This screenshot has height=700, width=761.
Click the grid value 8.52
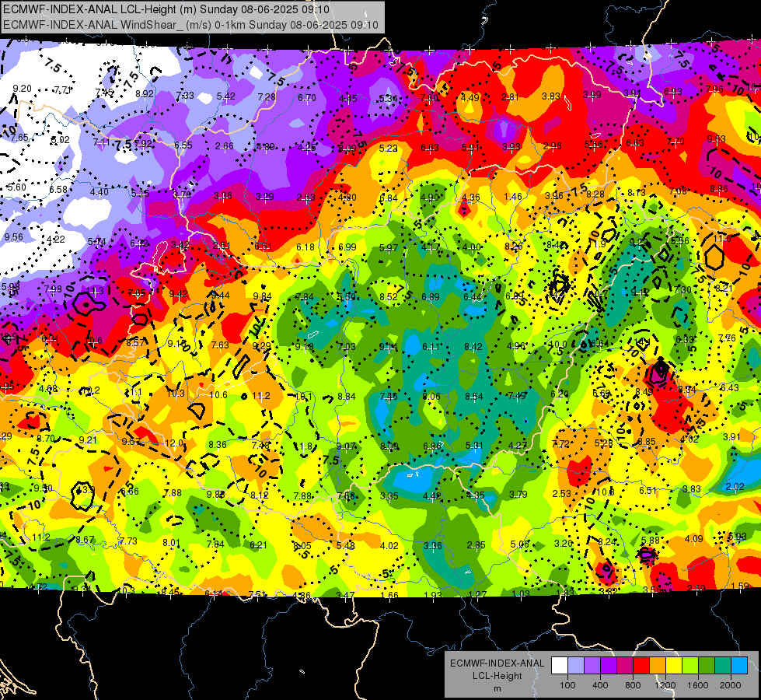pyautogui.click(x=389, y=296)
